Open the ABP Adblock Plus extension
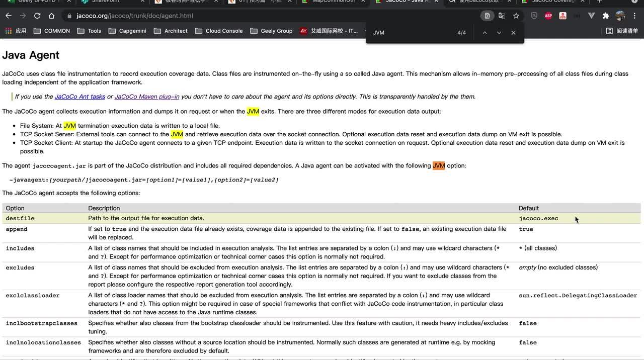 [548, 16]
